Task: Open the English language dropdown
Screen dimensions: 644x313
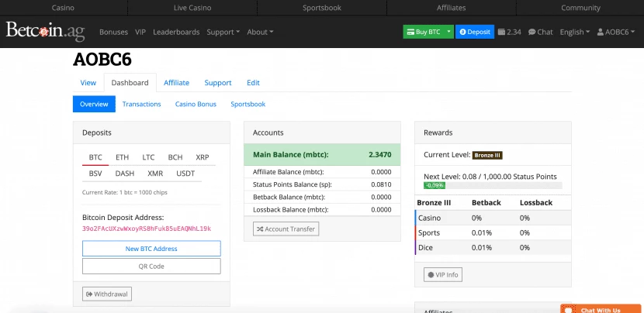Action: pos(575,32)
